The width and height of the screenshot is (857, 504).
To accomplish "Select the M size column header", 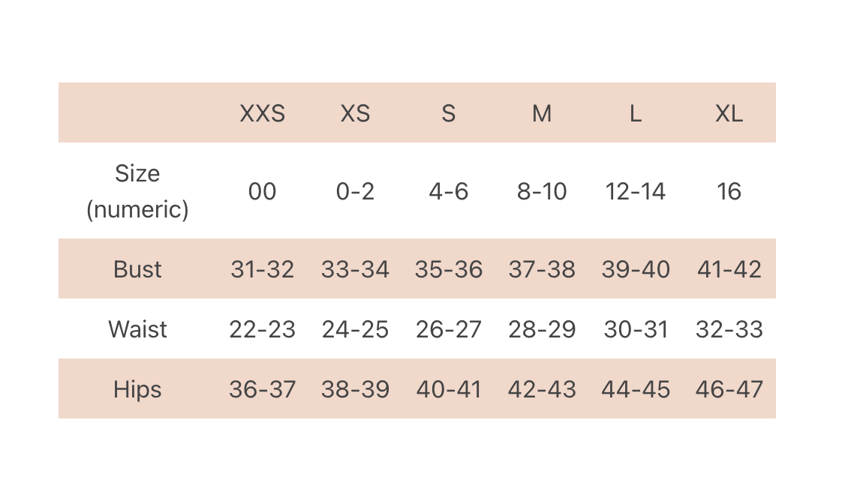I will [x=542, y=113].
